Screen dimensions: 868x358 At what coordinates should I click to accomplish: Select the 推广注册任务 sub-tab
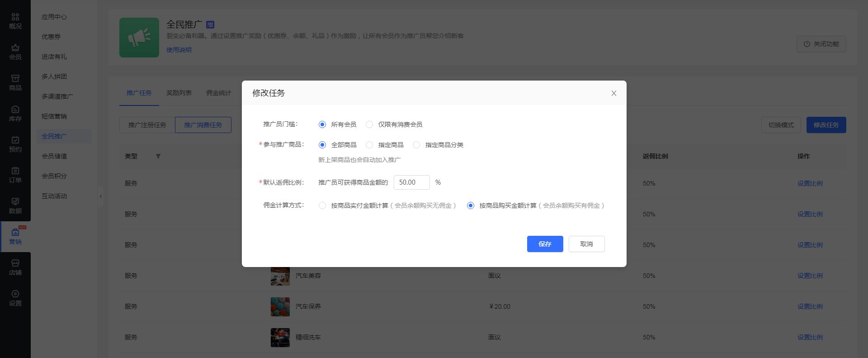147,125
